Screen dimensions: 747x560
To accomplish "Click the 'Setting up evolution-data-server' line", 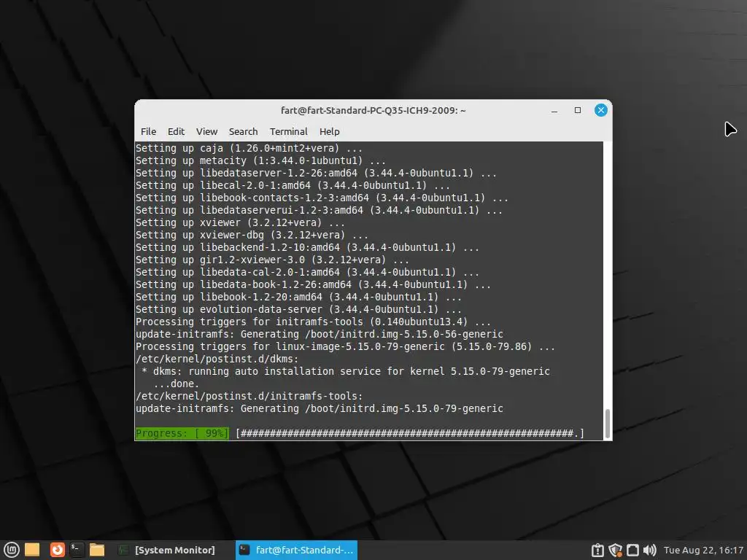I will (x=298, y=309).
